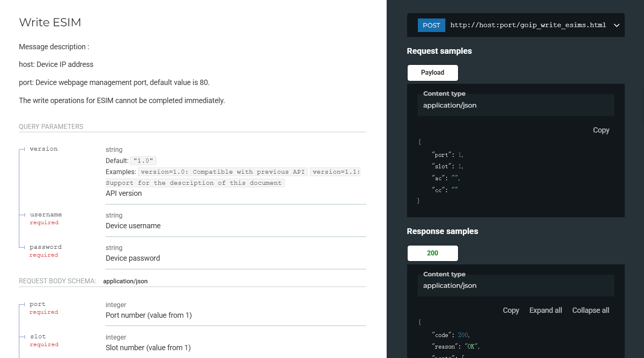Select the Payload request sample tab
This screenshot has height=358, width=644.
[432, 73]
